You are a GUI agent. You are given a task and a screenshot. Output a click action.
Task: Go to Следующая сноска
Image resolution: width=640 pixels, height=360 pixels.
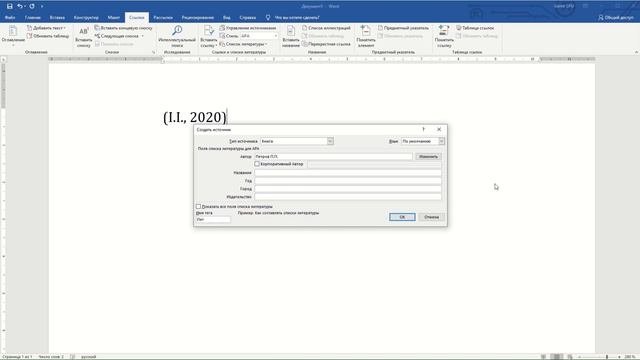click(x=117, y=36)
